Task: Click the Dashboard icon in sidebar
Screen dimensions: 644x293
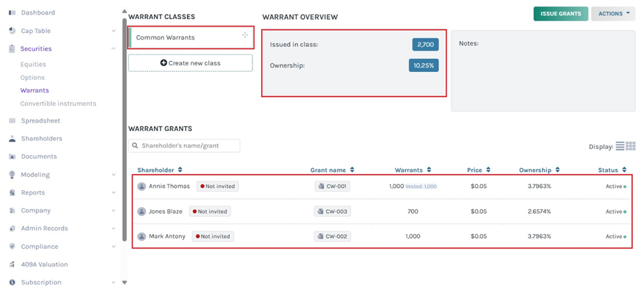Action: coord(12,13)
